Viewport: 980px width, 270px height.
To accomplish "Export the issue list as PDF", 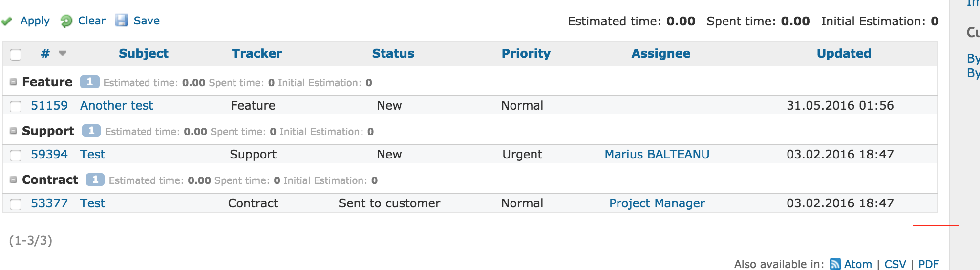I will pyautogui.click(x=928, y=264).
